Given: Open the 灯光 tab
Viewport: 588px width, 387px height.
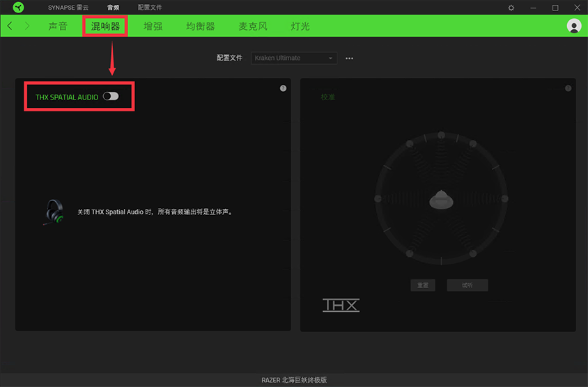Looking at the screenshot, I should 300,26.
